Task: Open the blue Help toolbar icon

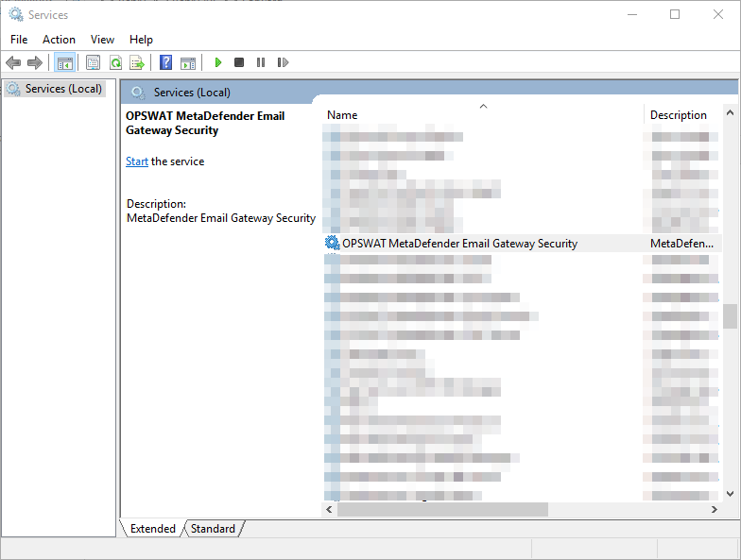Action: click(166, 62)
